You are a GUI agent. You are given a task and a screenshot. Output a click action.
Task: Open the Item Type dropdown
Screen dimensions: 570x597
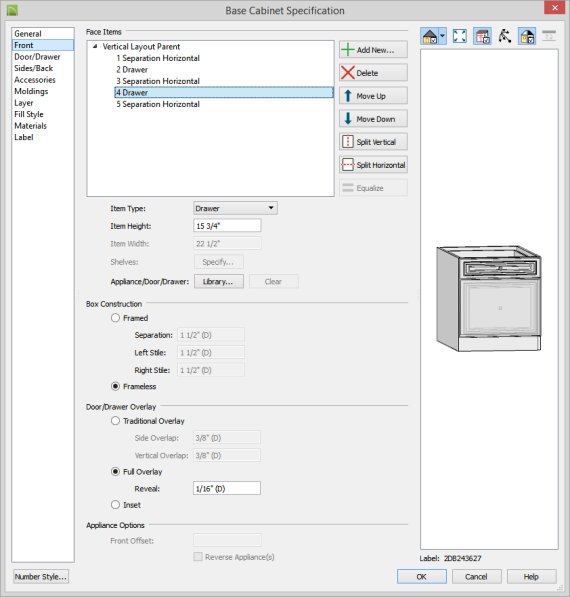(235, 208)
